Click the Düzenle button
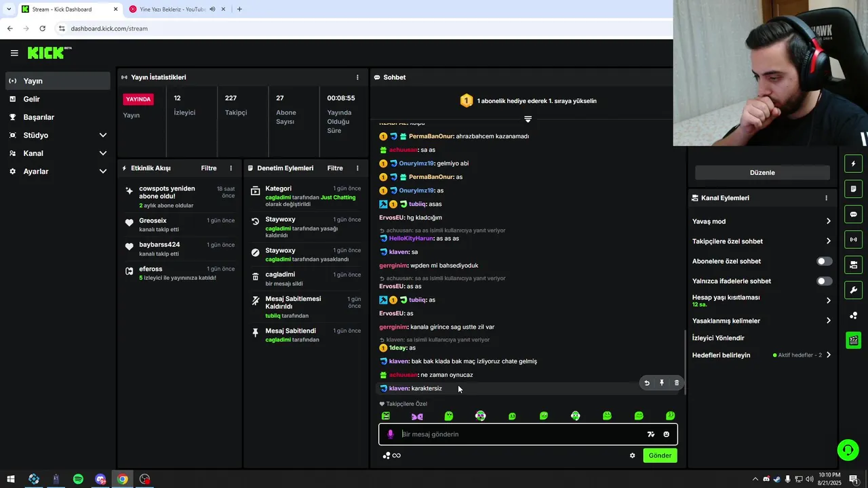The height and width of the screenshot is (488, 868). pos(762,173)
